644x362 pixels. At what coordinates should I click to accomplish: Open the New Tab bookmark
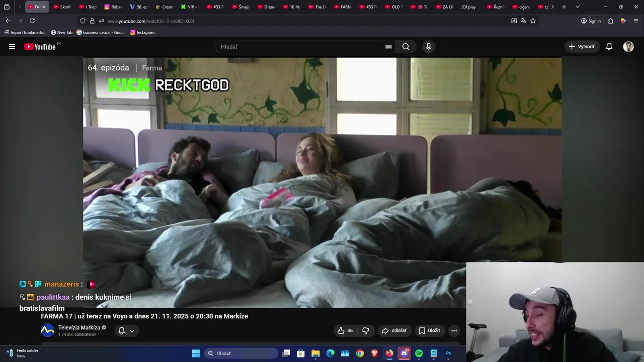coord(61,32)
